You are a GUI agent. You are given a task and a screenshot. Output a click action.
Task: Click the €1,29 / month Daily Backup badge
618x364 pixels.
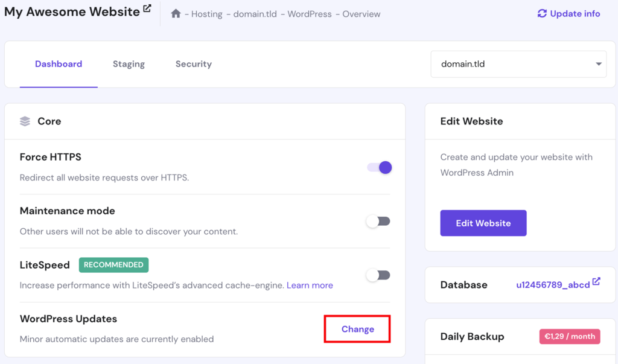coord(569,336)
